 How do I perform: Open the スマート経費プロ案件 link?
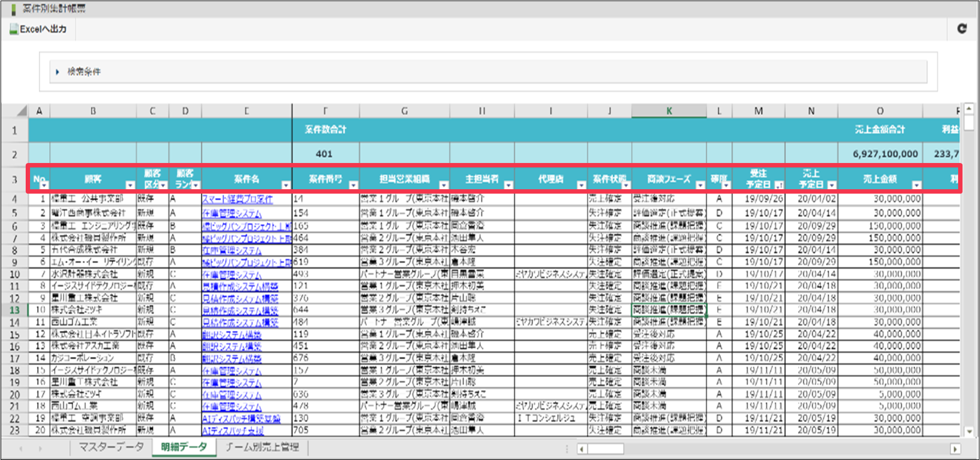pyautogui.click(x=238, y=199)
